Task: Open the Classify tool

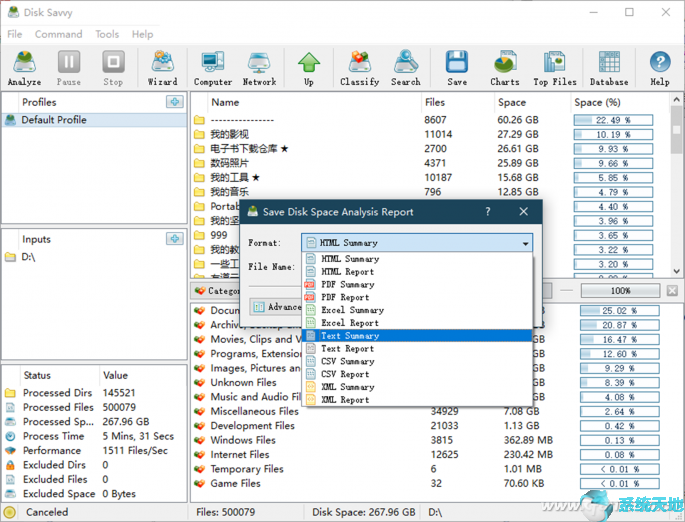Action: pyautogui.click(x=360, y=68)
